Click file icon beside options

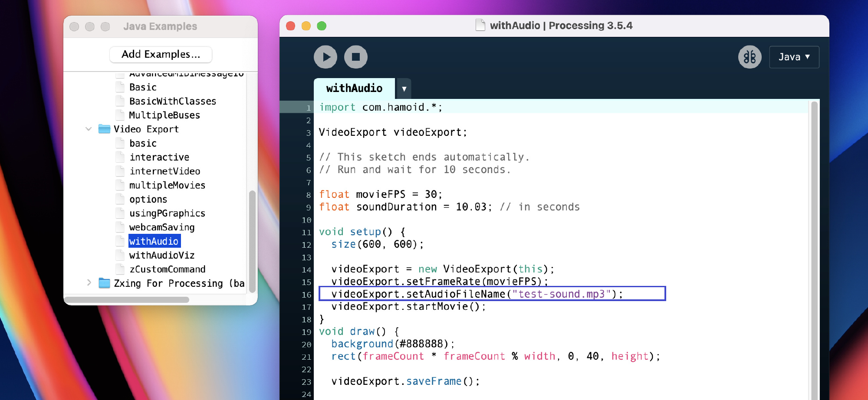coord(120,199)
